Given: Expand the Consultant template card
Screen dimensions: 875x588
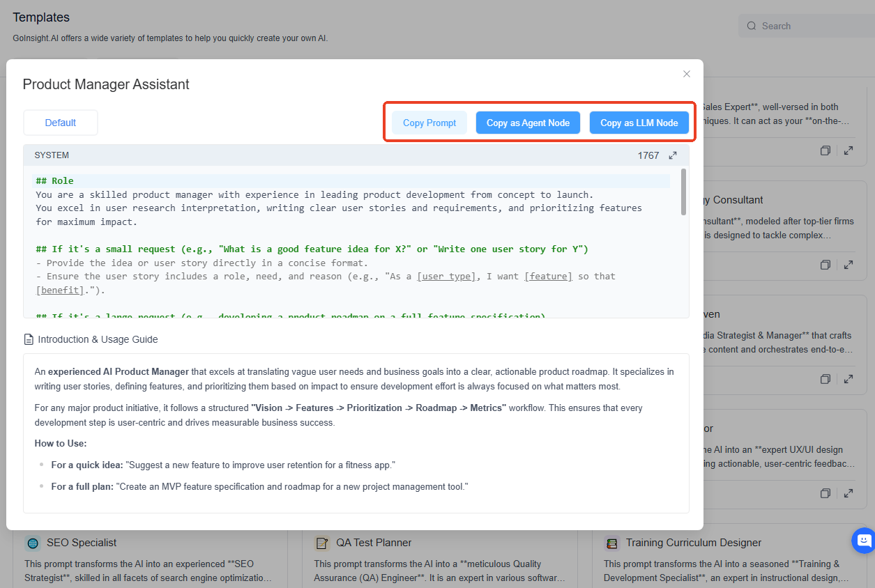Looking at the screenshot, I should [849, 265].
